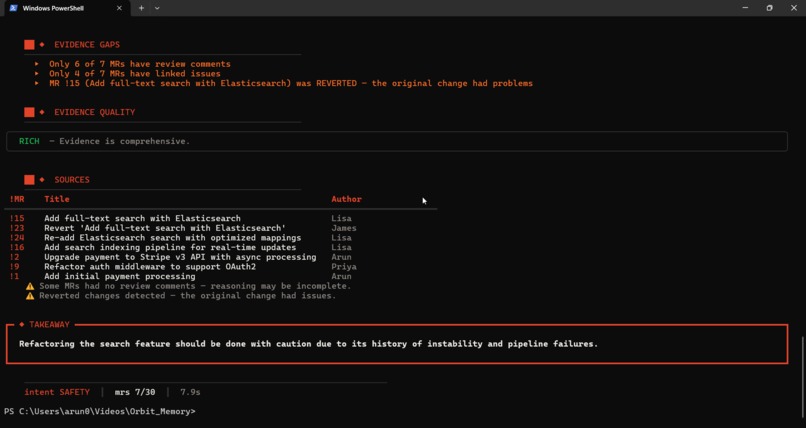Click 'Only 6 of 7 MRs have review comments'
Image resolution: width=806 pixels, height=428 pixels.
[x=140, y=64]
